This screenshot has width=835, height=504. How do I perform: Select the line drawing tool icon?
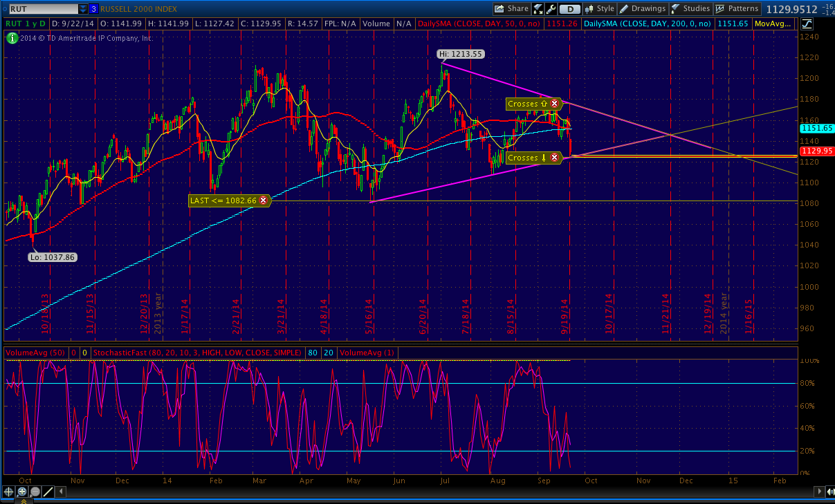48,492
